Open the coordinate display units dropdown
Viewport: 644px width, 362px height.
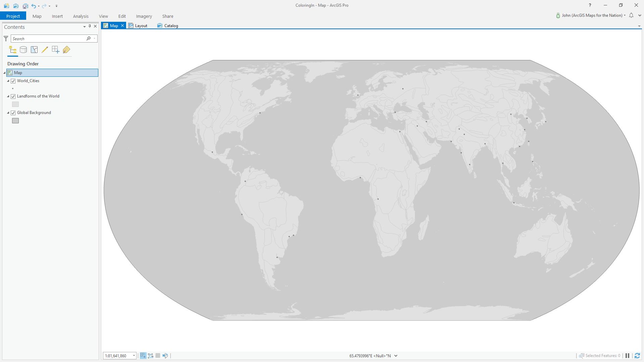(396, 356)
